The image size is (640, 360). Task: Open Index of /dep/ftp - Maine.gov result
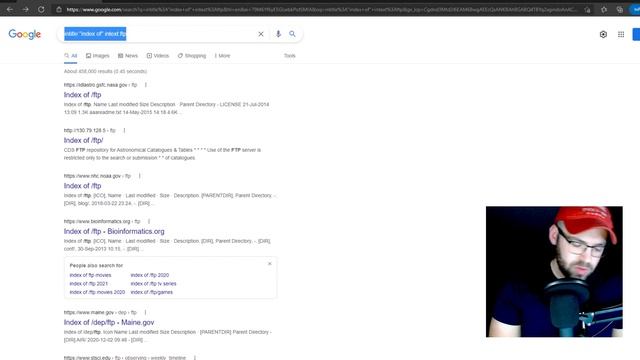[x=109, y=322]
